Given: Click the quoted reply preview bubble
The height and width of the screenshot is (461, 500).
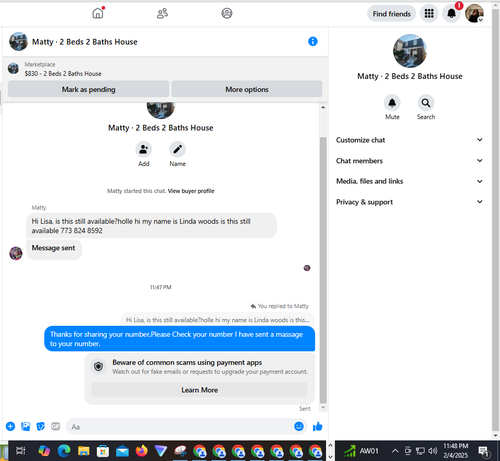Looking at the screenshot, I should tap(217, 320).
